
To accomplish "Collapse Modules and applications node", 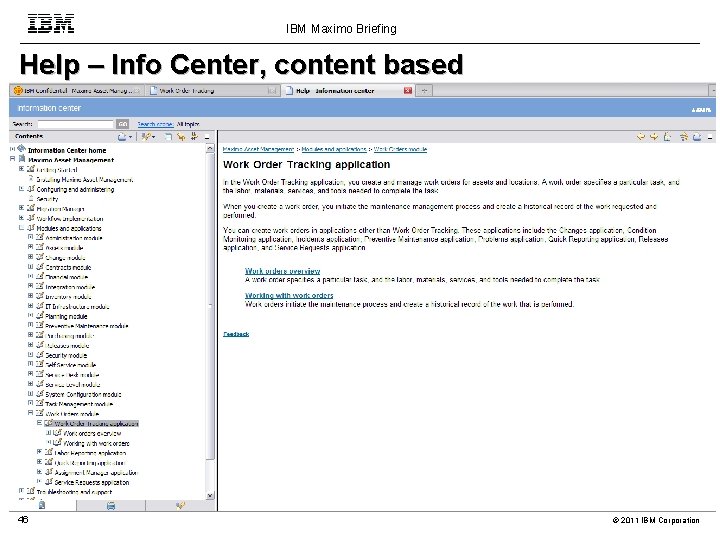I will pos(21,228).
